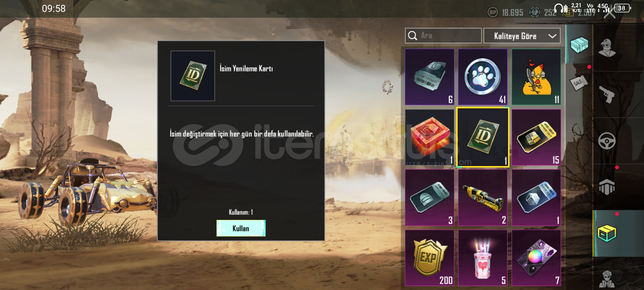Image resolution: width=644 pixels, height=290 pixels.
Task: Select the chicken emote item
Action: point(536,77)
